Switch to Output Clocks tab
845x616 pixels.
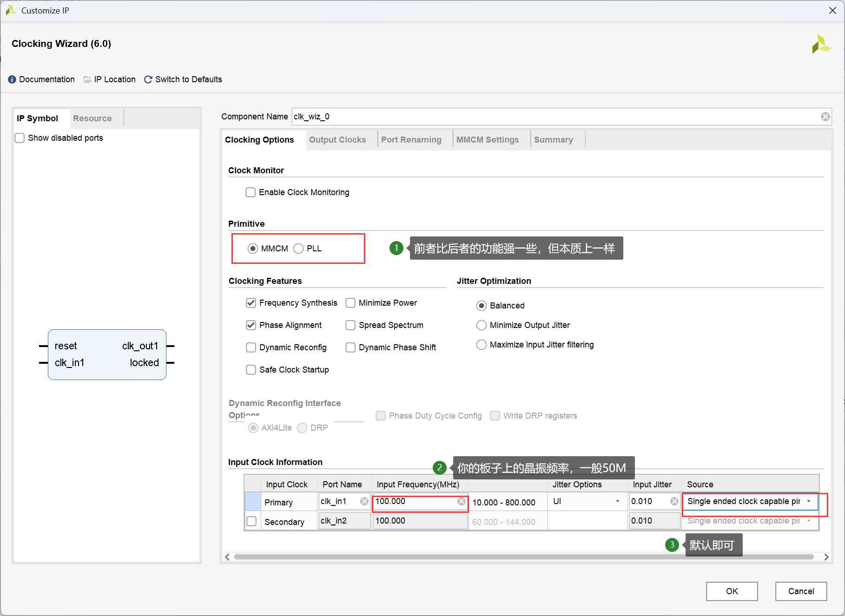[x=337, y=140]
